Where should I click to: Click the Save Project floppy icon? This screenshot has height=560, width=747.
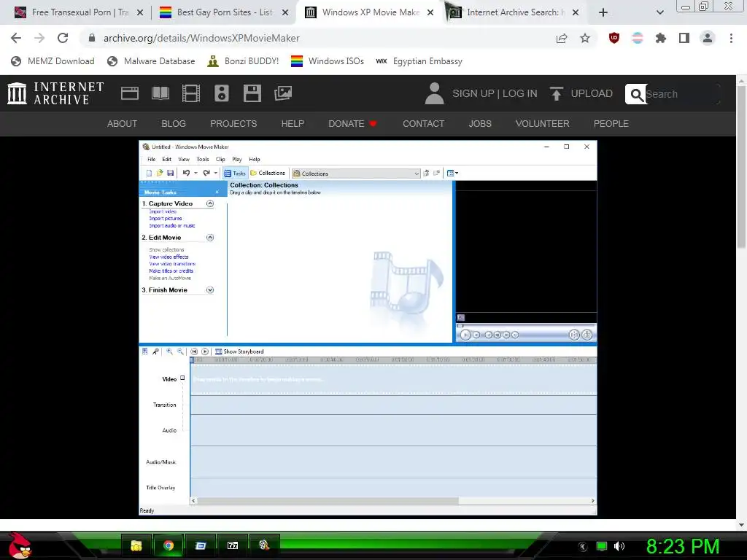tap(170, 174)
